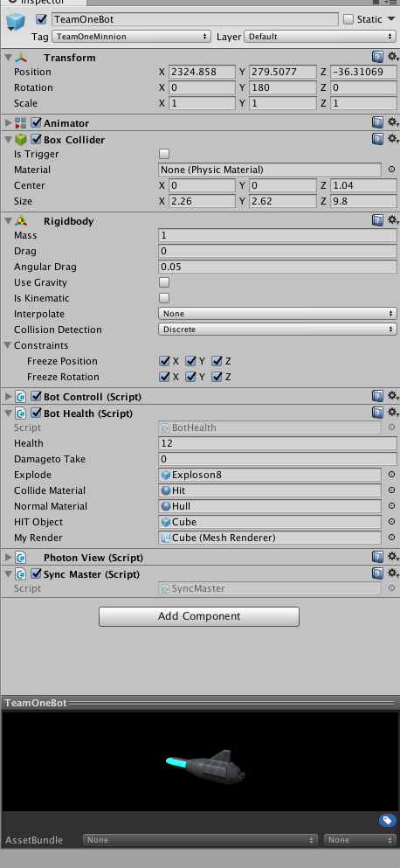Click the Add Component button

point(199,616)
